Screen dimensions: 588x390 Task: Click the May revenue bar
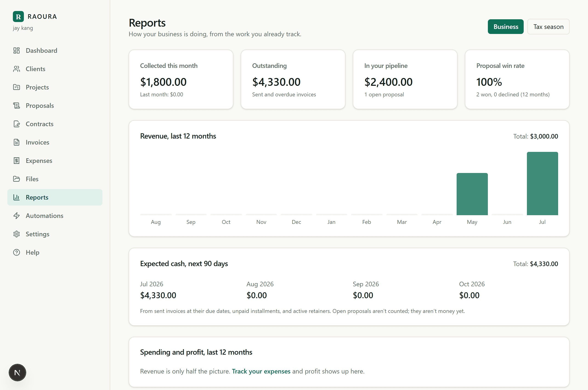pyautogui.click(x=472, y=194)
